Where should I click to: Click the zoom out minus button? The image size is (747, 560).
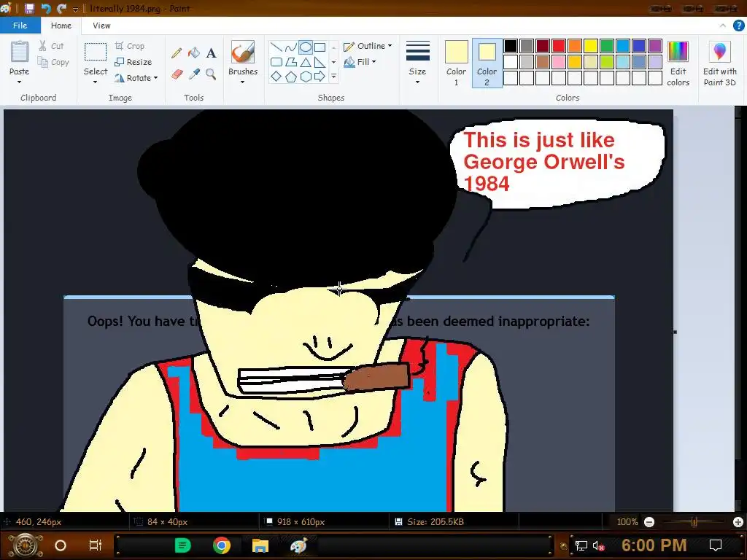[649, 522]
